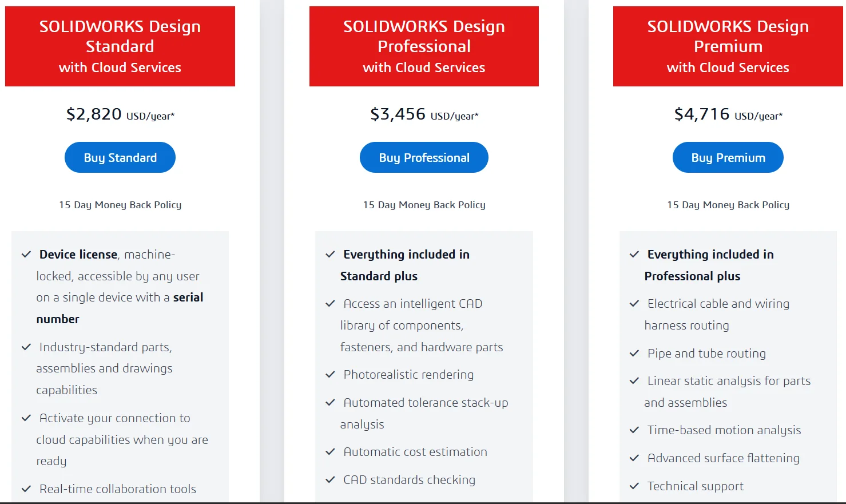Click Money Back Policy text under Buy Professional
846x504 pixels.
point(424,205)
